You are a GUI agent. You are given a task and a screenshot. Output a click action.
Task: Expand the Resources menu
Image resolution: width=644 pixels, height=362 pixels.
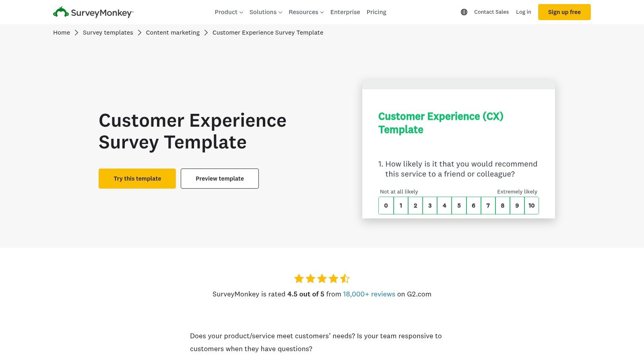pyautogui.click(x=306, y=12)
